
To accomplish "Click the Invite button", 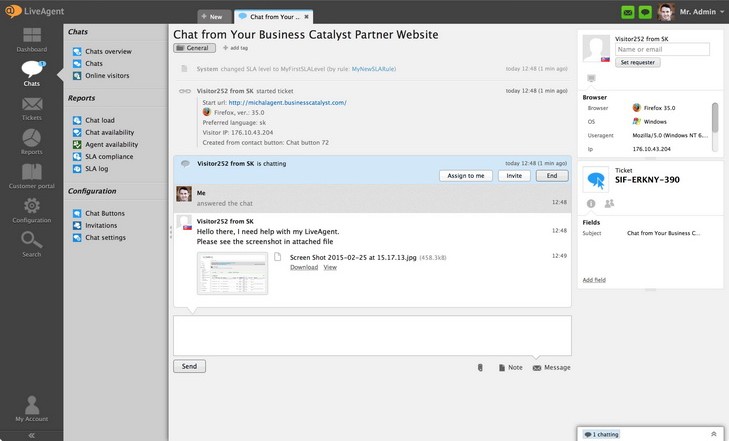I will pyautogui.click(x=514, y=176).
